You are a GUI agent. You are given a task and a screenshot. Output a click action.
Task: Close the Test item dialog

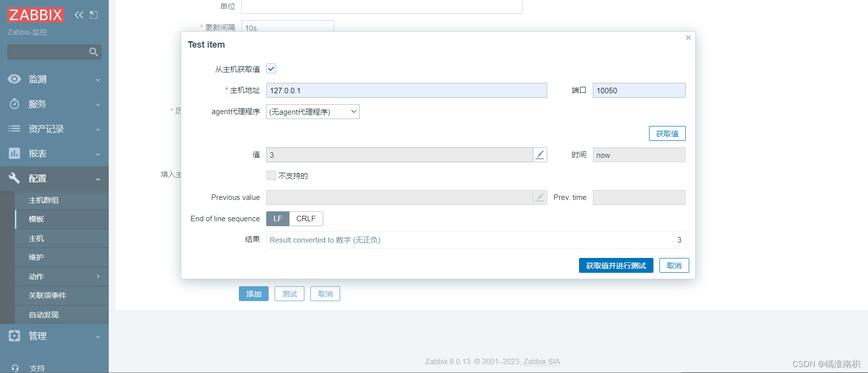pyautogui.click(x=688, y=38)
